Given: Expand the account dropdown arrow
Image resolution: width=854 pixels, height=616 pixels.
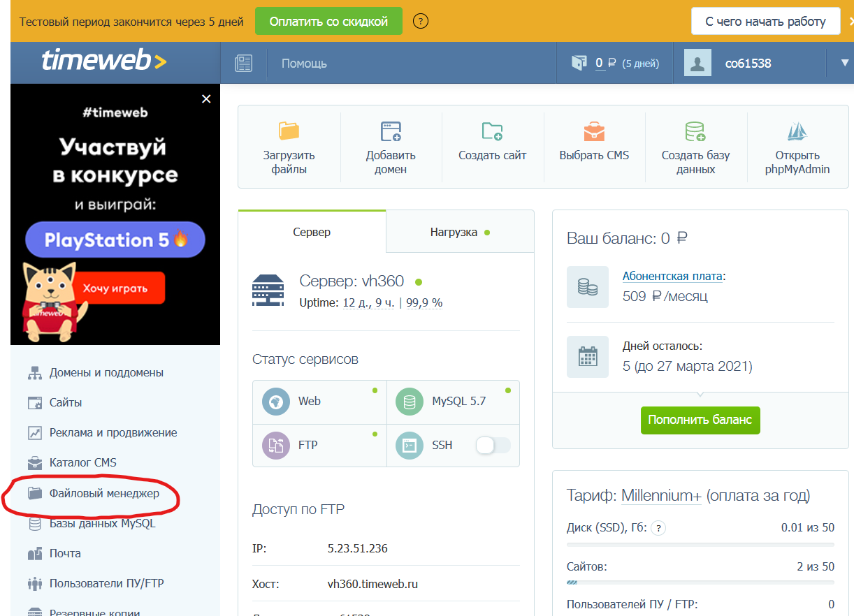Looking at the screenshot, I should [844, 64].
